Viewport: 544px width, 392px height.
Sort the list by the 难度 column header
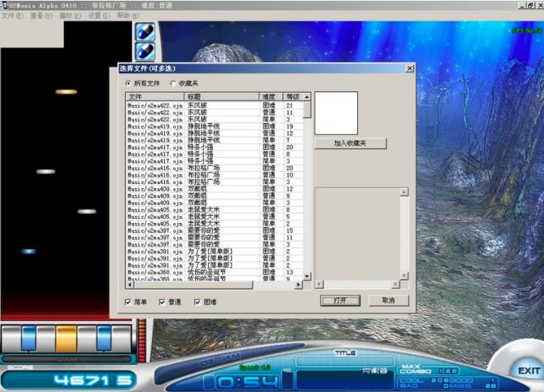click(x=271, y=97)
